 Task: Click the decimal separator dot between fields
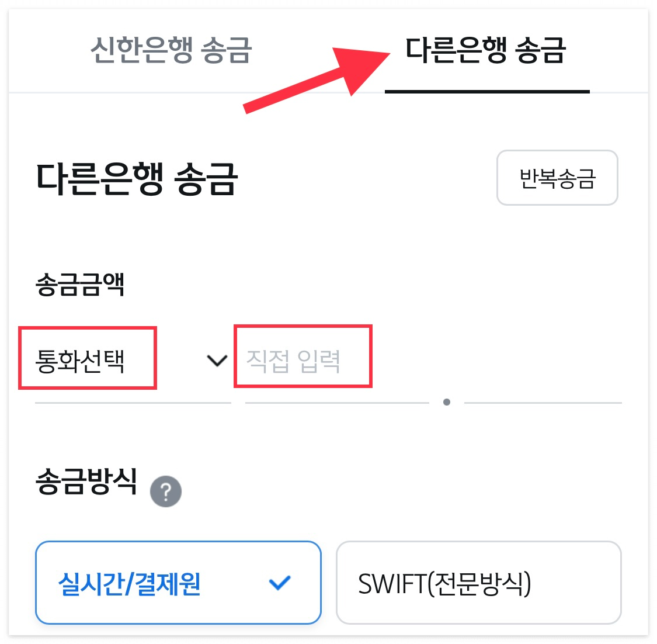(x=447, y=401)
